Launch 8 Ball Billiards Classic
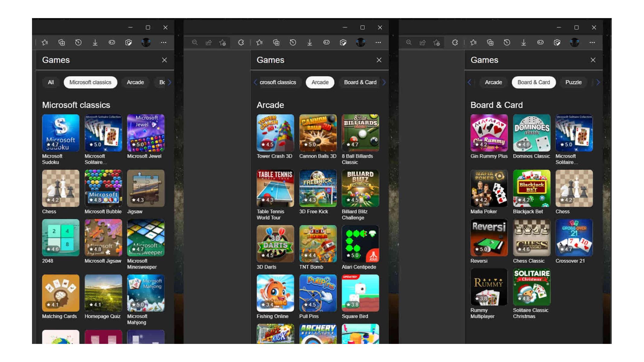The image size is (644, 362). coord(360,132)
